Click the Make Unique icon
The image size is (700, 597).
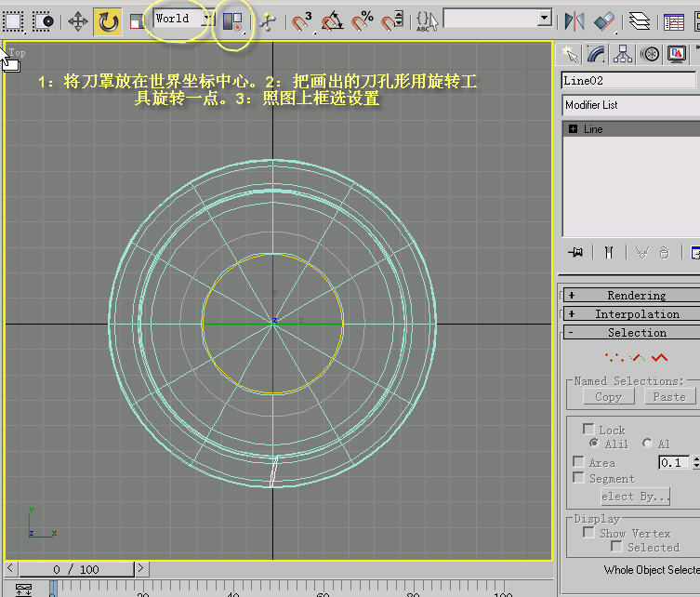[642, 252]
